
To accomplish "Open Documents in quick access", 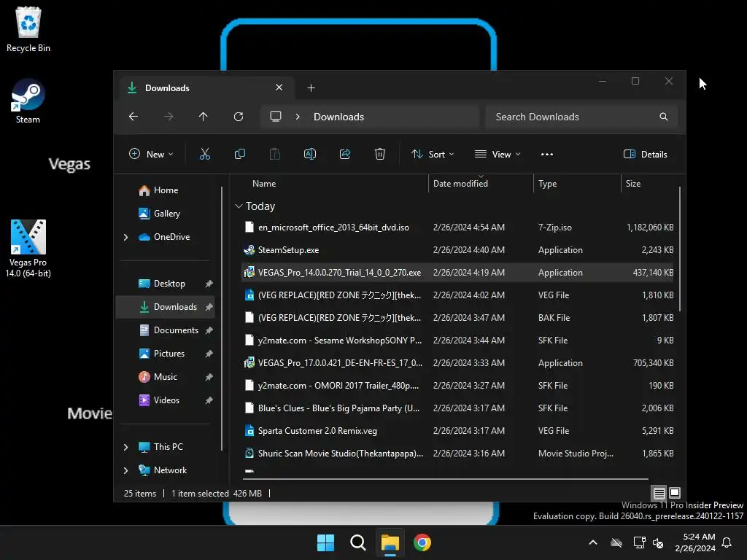I will 166,330.
